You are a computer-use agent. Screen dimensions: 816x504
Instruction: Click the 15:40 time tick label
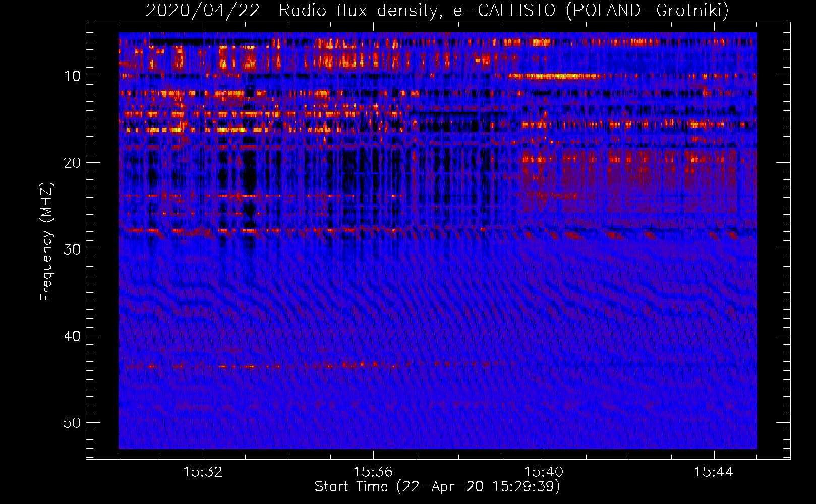[x=544, y=472]
